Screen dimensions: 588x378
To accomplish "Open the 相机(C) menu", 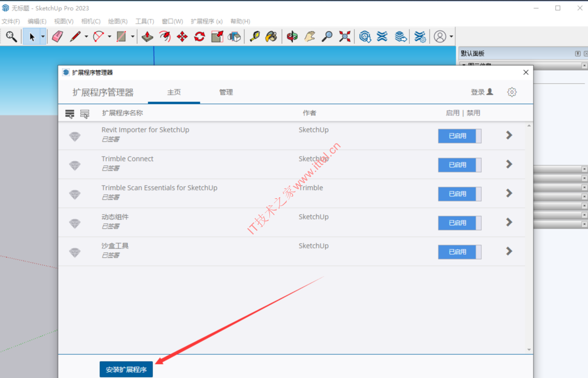I will tap(91, 21).
